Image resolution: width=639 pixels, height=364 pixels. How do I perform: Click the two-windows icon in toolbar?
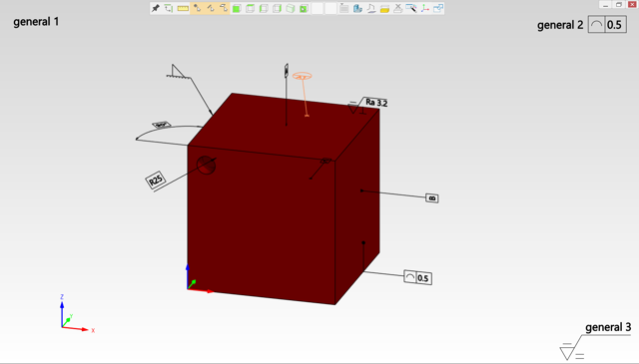pos(438,8)
